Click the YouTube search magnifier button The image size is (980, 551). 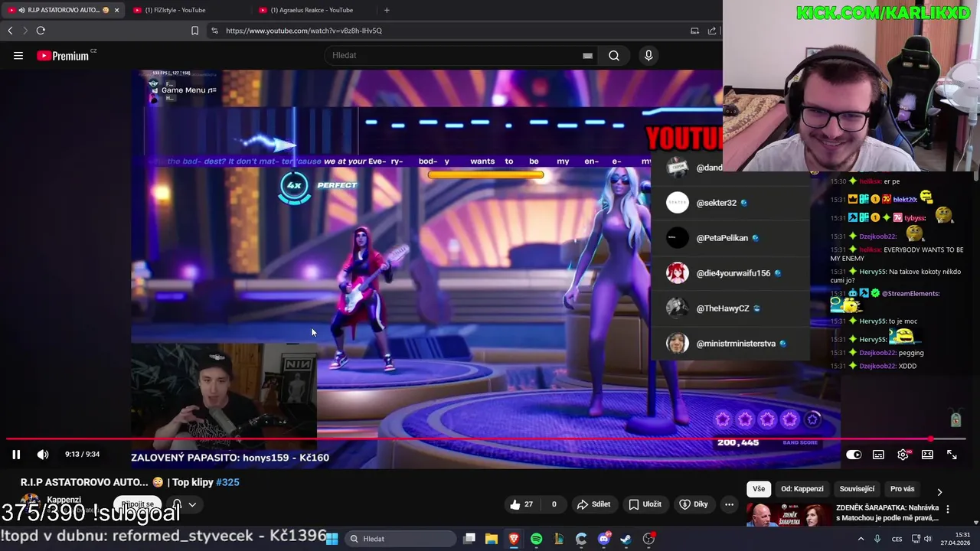(x=614, y=55)
